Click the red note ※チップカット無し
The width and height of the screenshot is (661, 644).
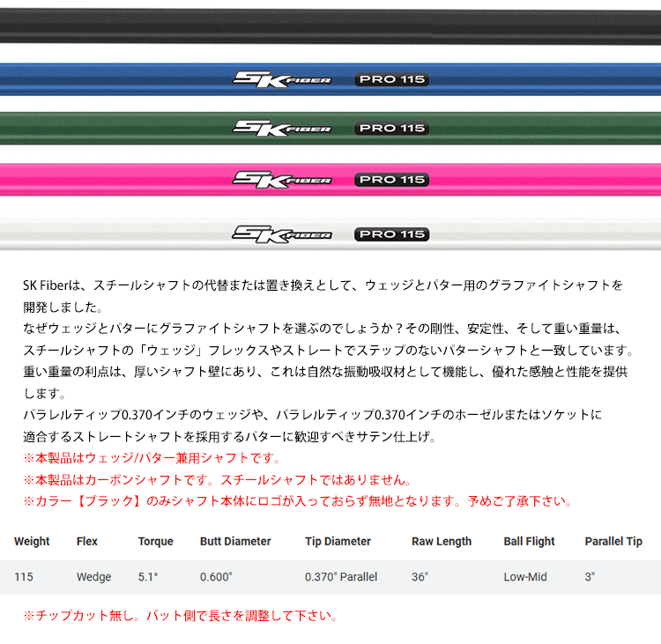181,616
